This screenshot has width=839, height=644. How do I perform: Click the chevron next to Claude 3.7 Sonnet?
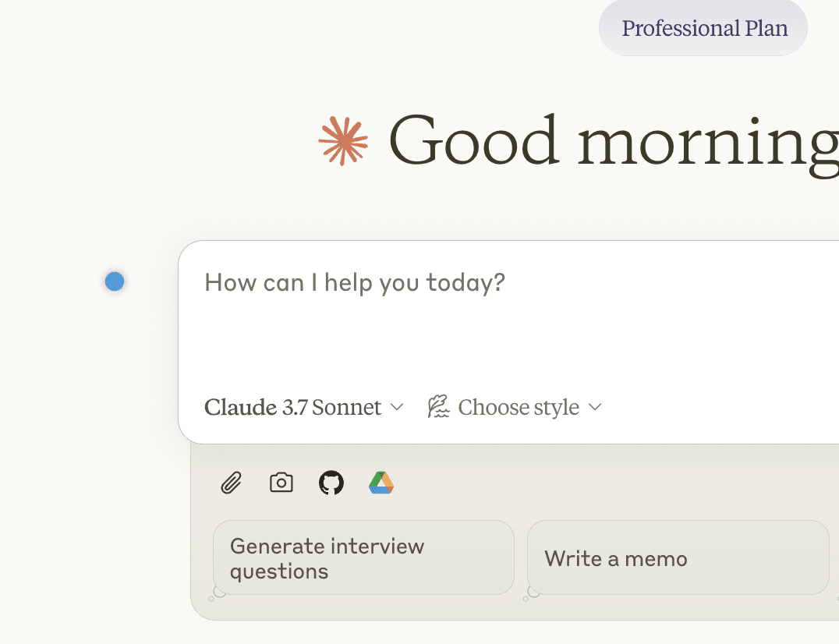tap(398, 407)
